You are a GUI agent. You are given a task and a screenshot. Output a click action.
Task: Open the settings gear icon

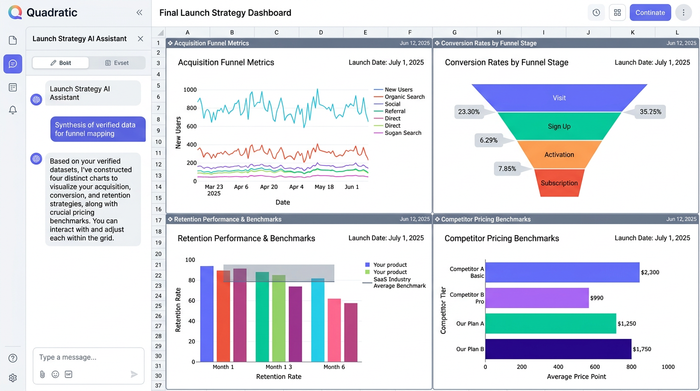(13, 378)
